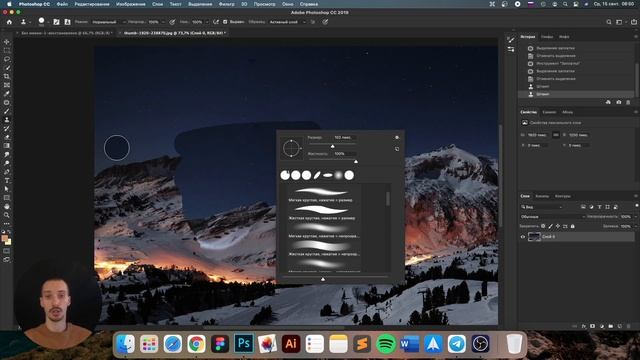Screen dimensions: 640x360
Task: Open the brush preset picker dropdown
Action: 48,22
